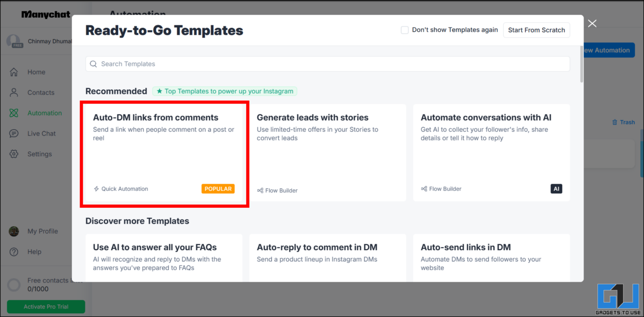
Task: Select the Settings gear icon
Action: [14, 154]
